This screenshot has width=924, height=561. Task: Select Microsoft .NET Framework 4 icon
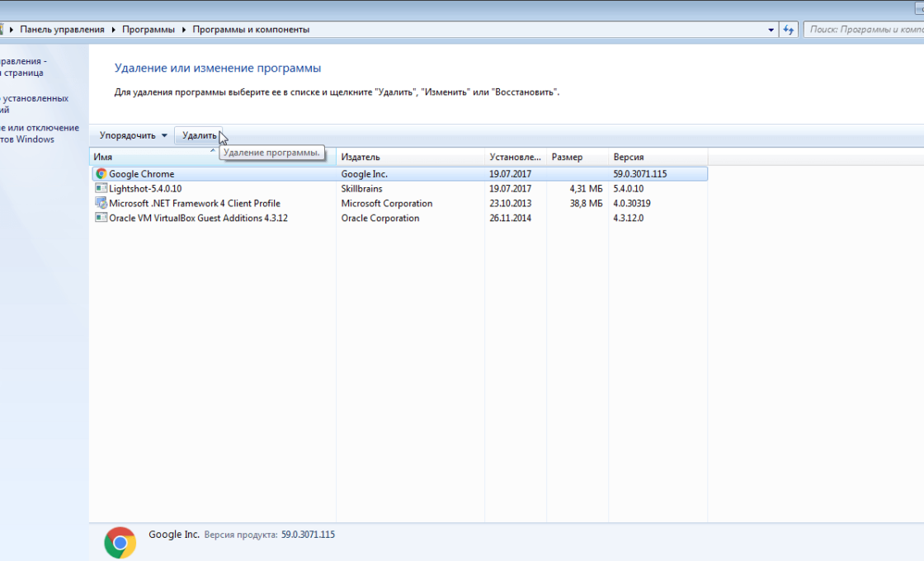click(101, 203)
